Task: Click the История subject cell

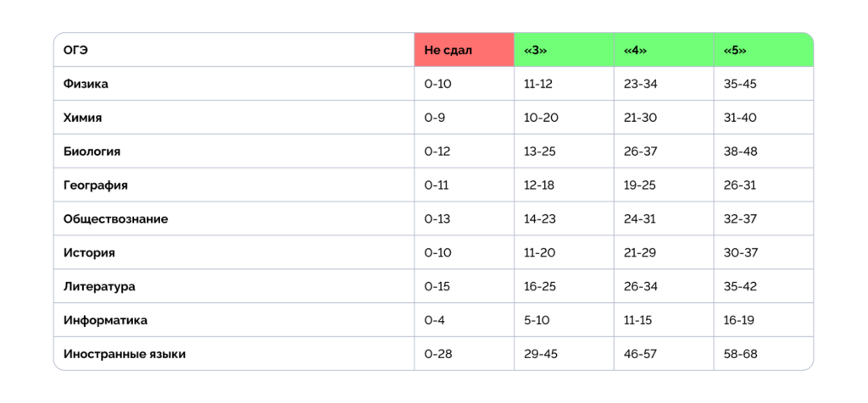Action: click(89, 252)
